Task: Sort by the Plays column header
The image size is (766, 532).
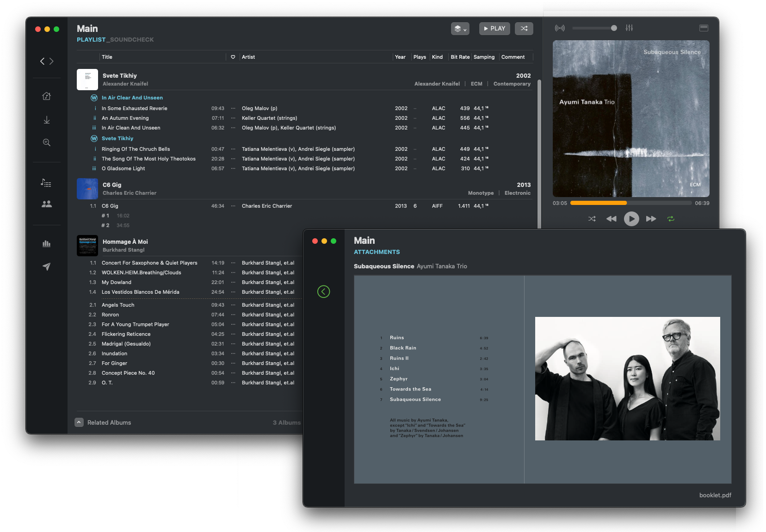Action: [x=420, y=57]
